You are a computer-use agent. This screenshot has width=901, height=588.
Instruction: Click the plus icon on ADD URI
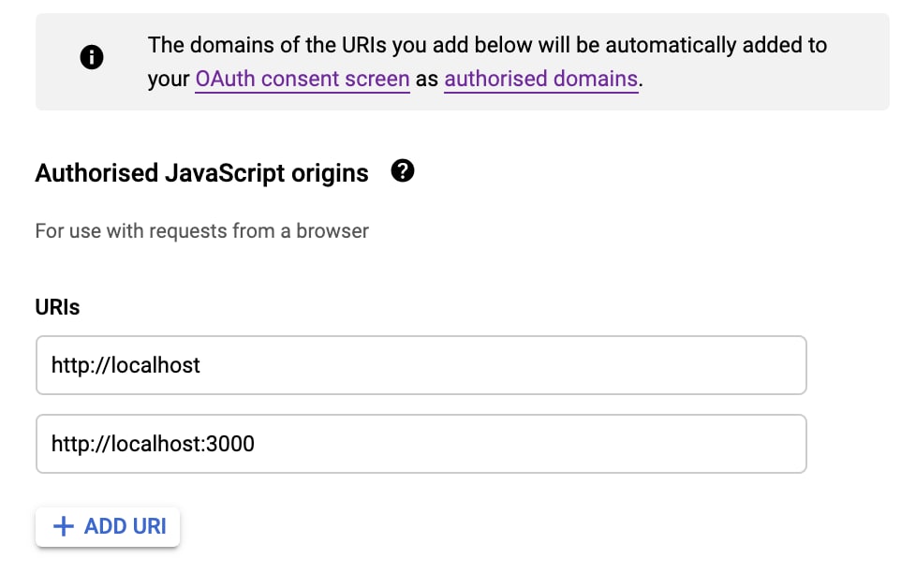point(63,526)
